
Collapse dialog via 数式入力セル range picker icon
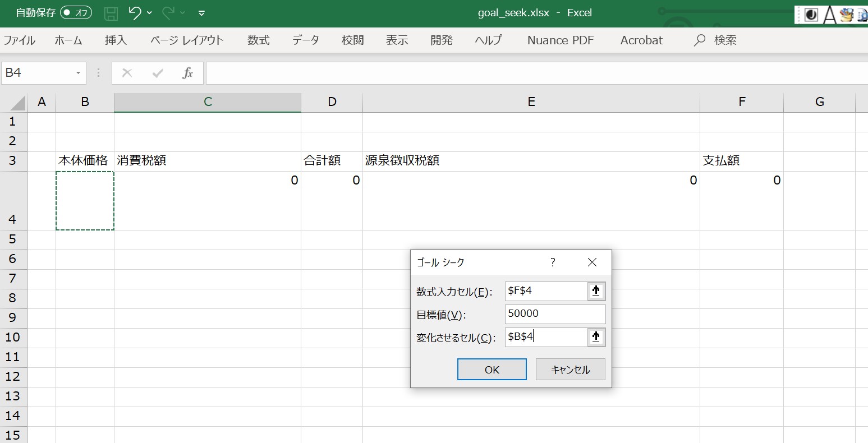point(596,291)
